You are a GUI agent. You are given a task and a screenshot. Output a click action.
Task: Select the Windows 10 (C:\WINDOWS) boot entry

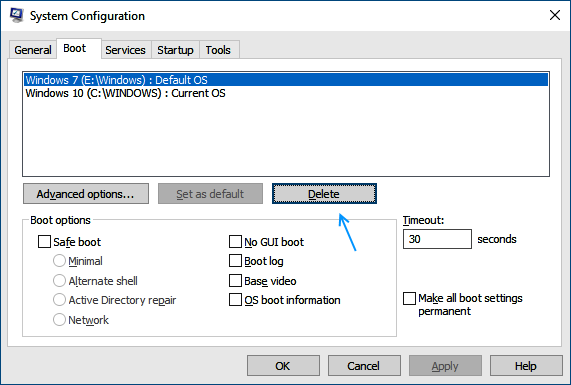pos(286,93)
